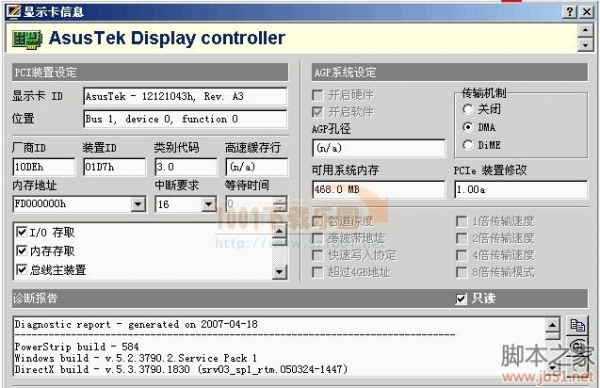Click the 'Windows build' report line
Screen dimensions: 600x388
pos(136,358)
